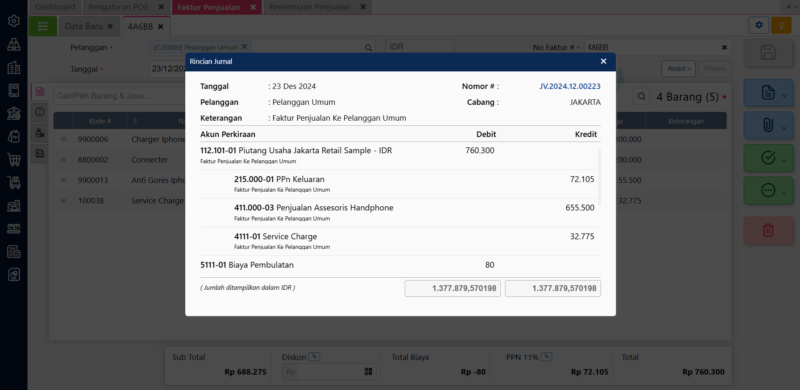Image resolution: width=800 pixels, height=390 pixels.
Task: Click the green three-dots more button
Action: pos(767,190)
